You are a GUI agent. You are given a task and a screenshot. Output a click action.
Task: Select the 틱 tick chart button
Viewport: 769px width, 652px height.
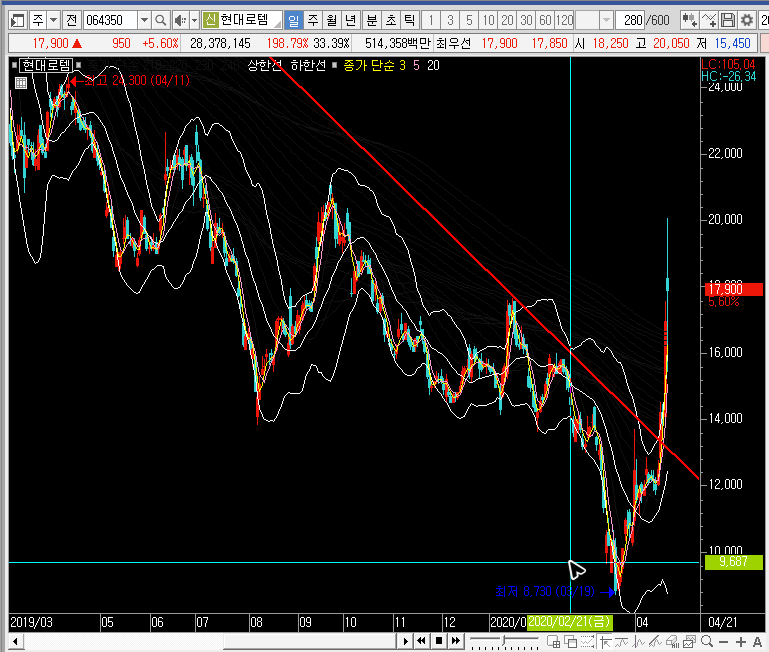coord(410,21)
